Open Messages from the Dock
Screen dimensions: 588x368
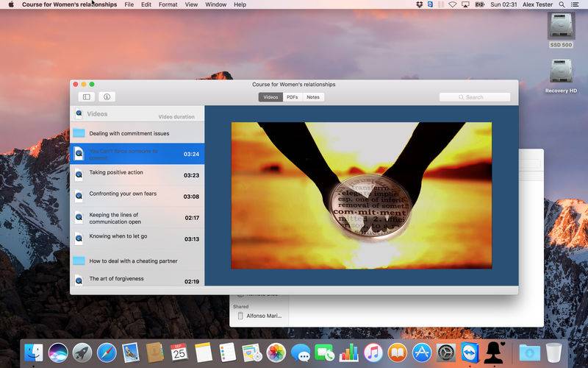coord(301,353)
